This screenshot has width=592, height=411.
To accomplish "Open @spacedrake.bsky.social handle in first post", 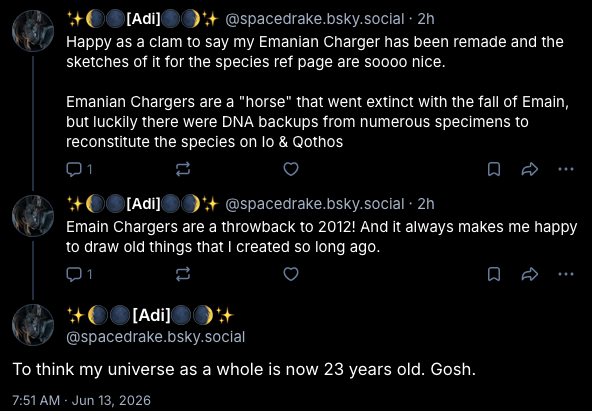I will [315, 19].
